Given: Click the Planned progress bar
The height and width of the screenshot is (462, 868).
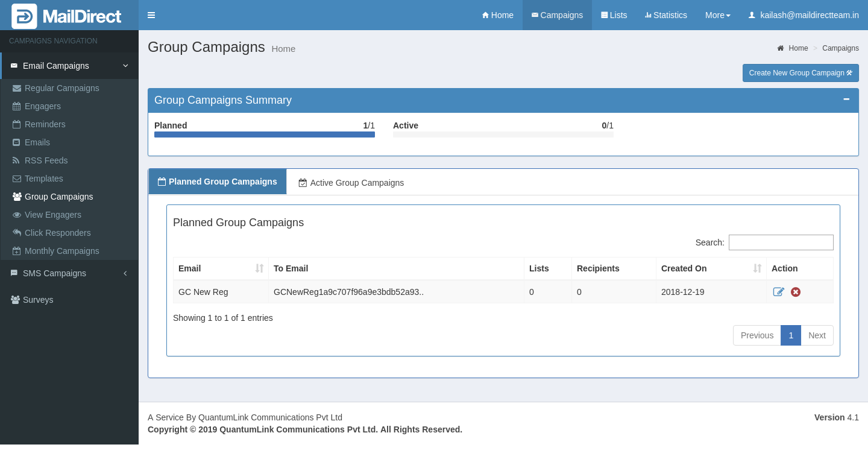Looking at the screenshot, I should coord(264,134).
